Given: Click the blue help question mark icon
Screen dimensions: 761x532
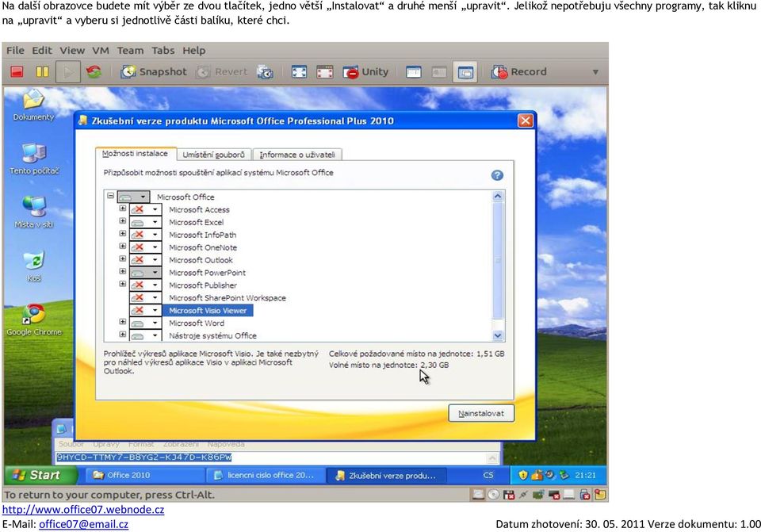Looking at the screenshot, I should (x=497, y=175).
